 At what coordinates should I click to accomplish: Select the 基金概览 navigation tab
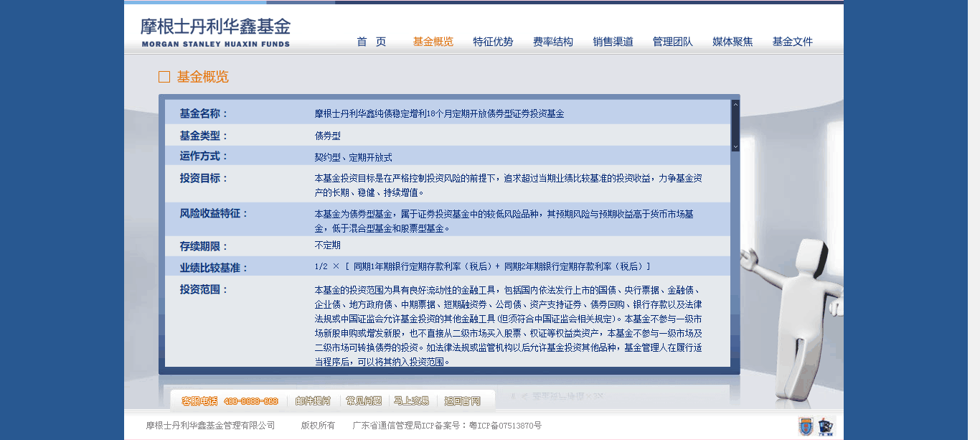point(432,42)
